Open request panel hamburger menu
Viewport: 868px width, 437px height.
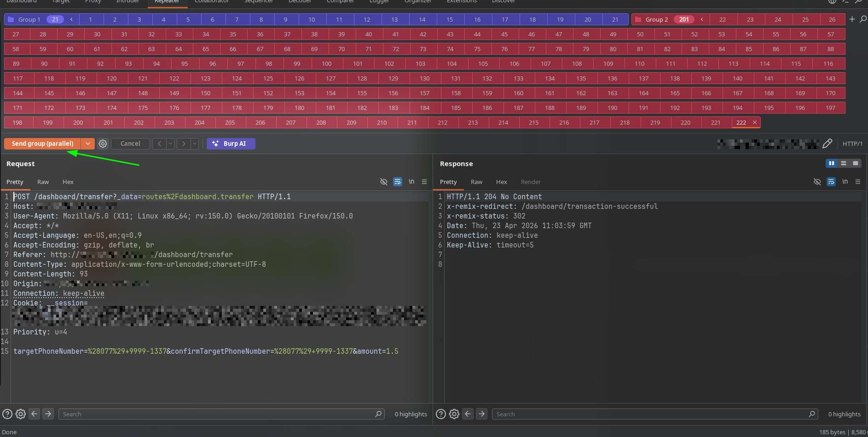(x=424, y=182)
